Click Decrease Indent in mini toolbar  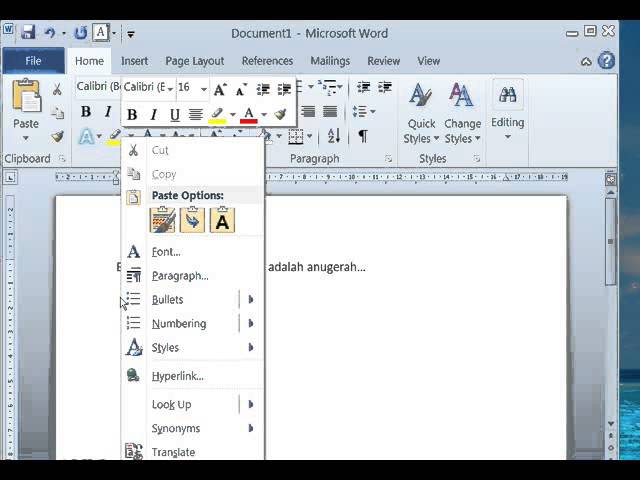[263, 89]
